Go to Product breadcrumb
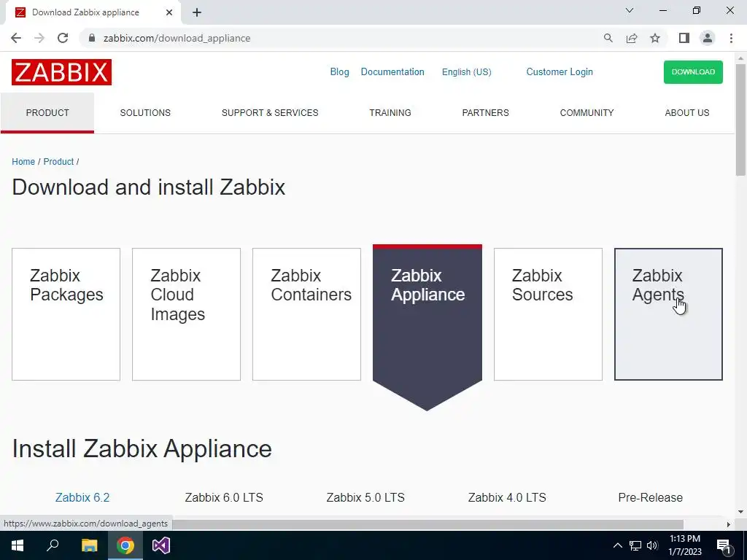Viewport: 747px width, 560px height. click(58, 161)
